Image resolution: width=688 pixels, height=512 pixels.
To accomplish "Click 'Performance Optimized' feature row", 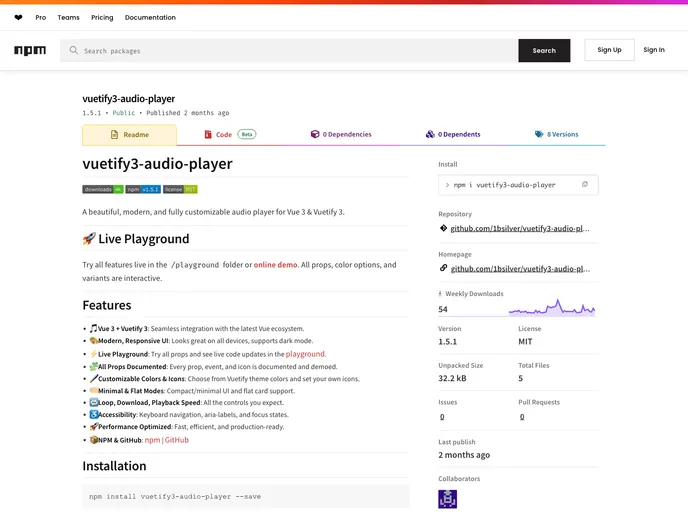I will (x=186, y=426).
